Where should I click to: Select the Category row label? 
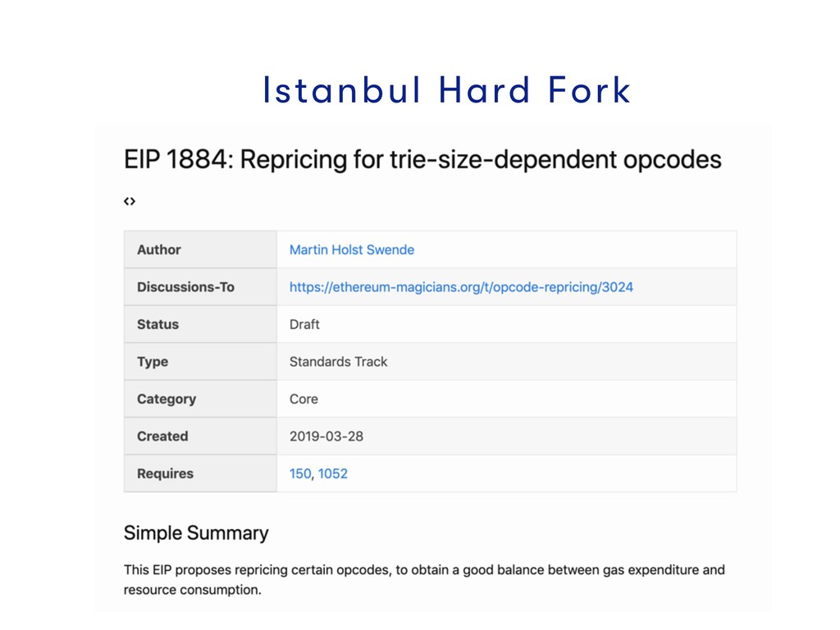[x=167, y=399]
